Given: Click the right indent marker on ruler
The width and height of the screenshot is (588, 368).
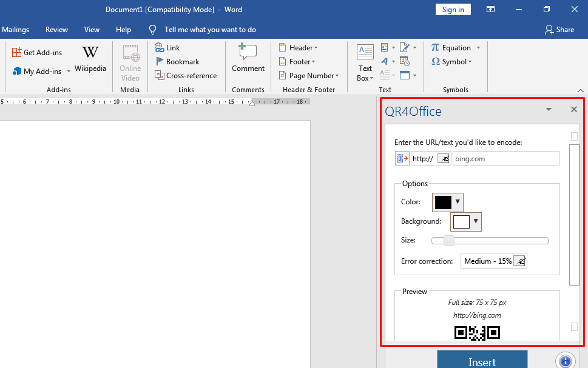Looking at the screenshot, I should click(x=252, y=103).
